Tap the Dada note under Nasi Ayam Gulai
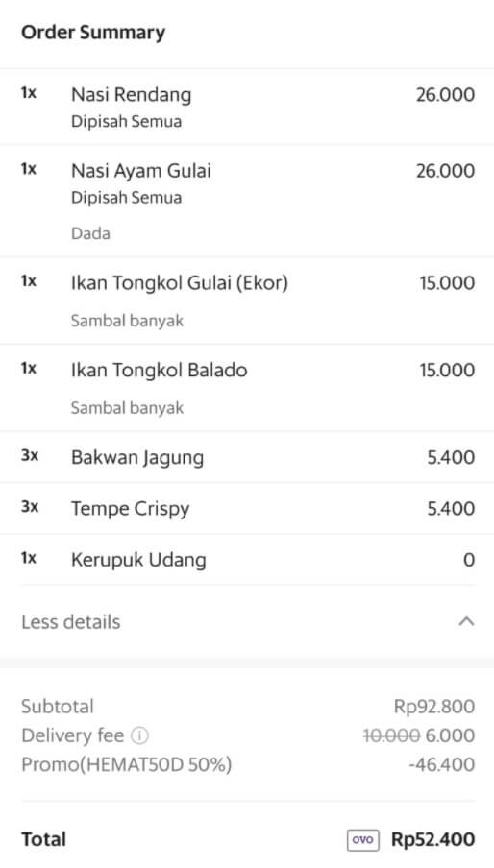The width and height of the screenshot is (494, 868). tap(90, 233)
